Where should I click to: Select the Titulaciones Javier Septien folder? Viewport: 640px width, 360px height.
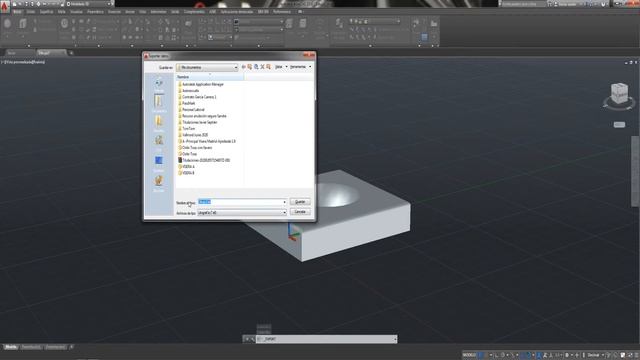point(198,122)
